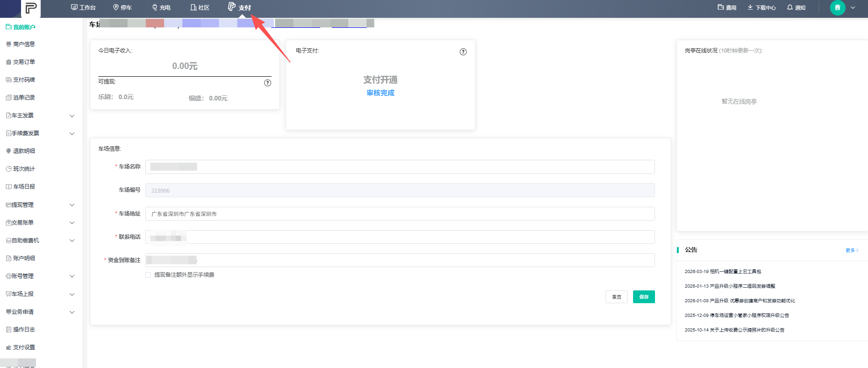The width and height of the screenshot is (868, 368).
Task: Click the 审核完成 link
Action: click(x=380, y=93)
